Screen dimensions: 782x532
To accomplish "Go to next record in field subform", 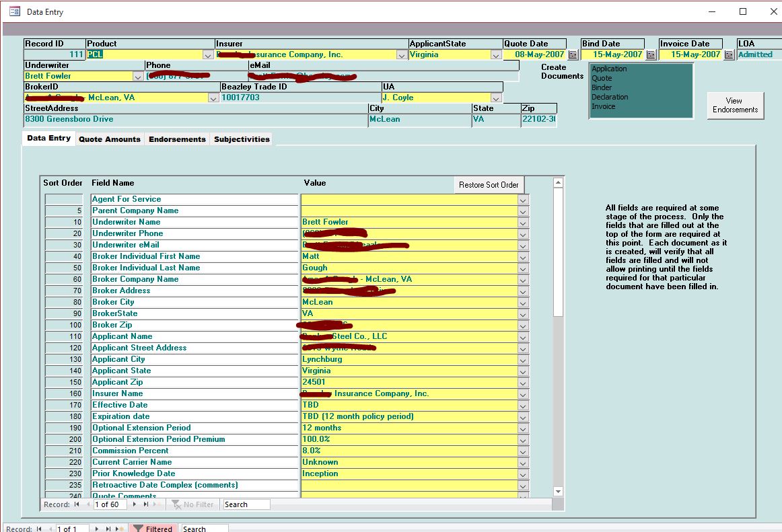I will pyautogui.click(x=135, y=504).
